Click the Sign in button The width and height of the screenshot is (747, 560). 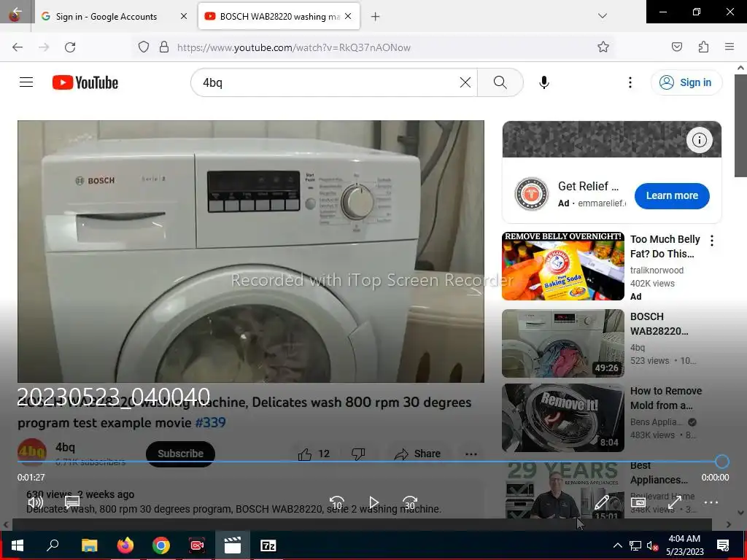tap(686, 82)
